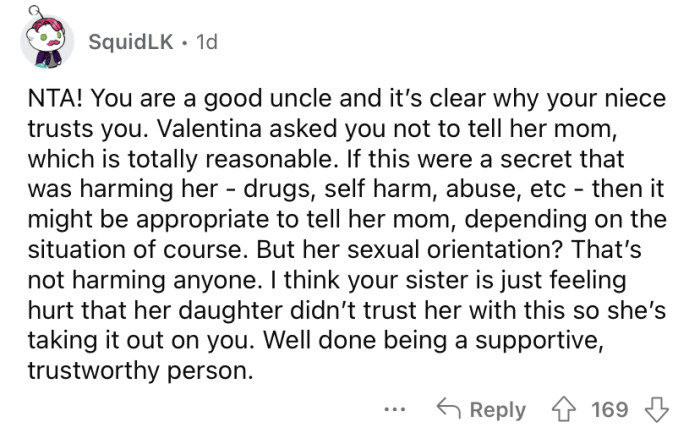Click the Reply button text
700x433 pixels.
click(x=497, y=410)
